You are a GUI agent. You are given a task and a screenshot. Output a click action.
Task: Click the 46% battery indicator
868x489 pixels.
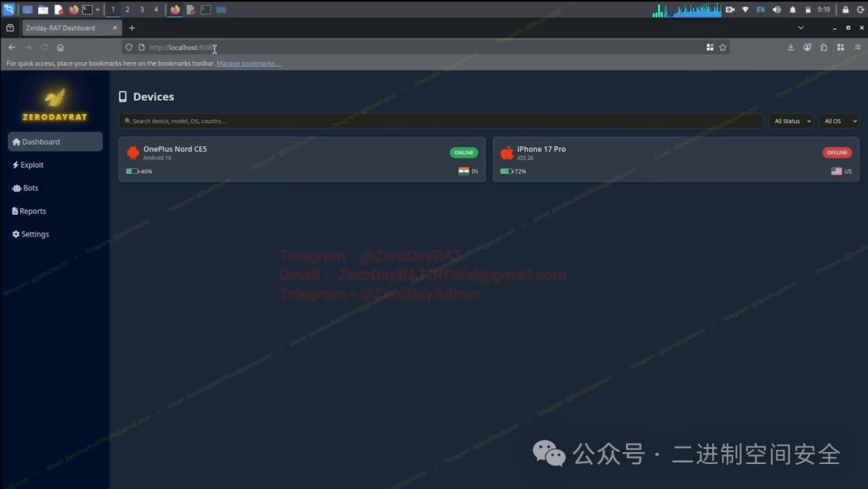pos(139,171)
